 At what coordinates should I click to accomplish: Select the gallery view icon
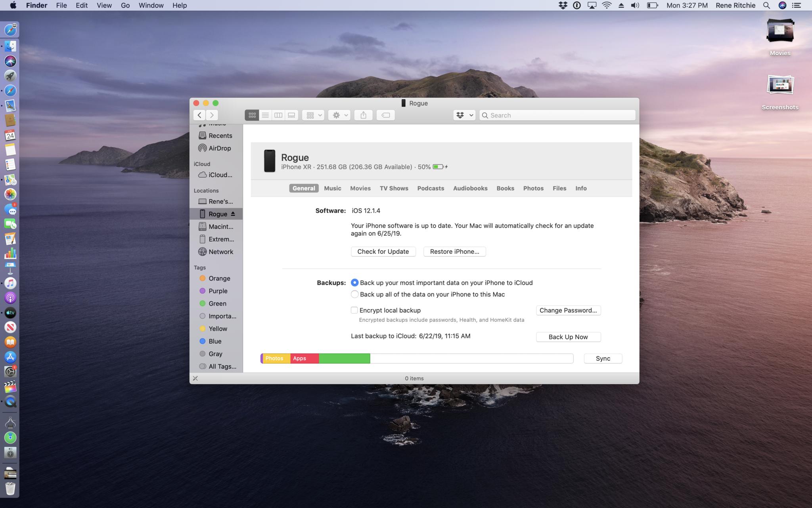(291, 115)
